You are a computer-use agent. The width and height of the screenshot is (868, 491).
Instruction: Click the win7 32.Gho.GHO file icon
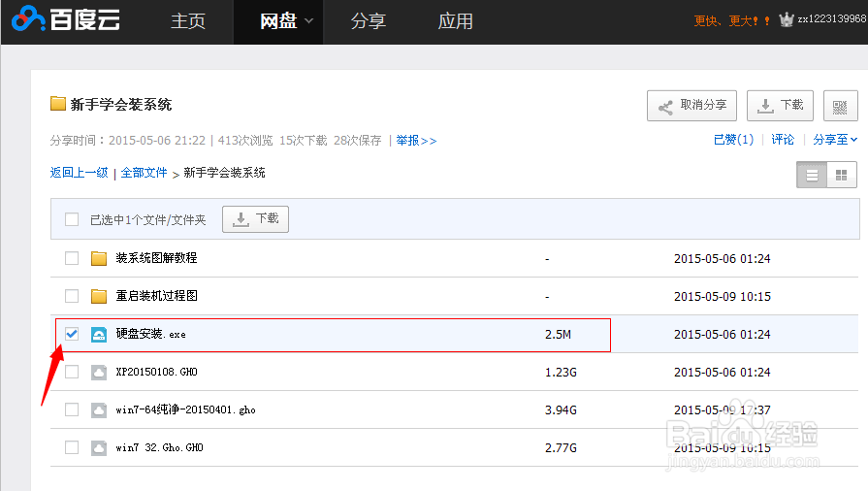(x=99, y=447)
